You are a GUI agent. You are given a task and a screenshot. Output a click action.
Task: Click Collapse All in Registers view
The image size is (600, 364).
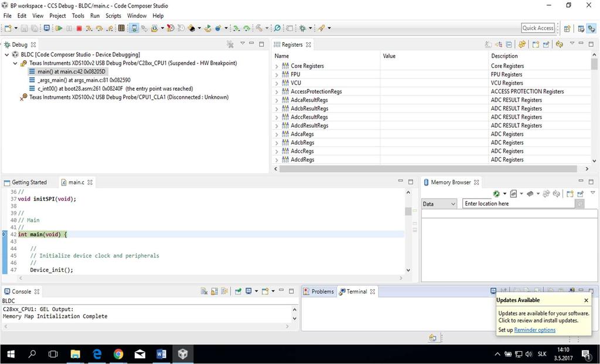pyautogui.click(x=509, y=44)
